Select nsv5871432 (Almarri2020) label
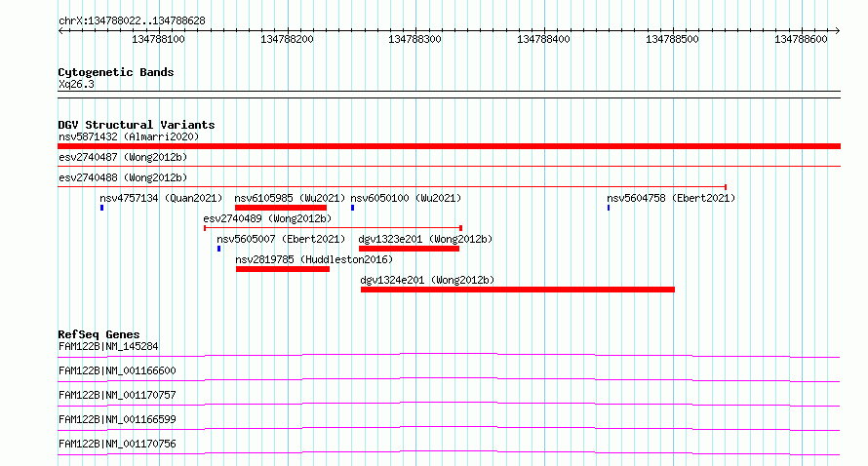Image resolution: width=868 pixels, height=466 pixels. point(129,136)
